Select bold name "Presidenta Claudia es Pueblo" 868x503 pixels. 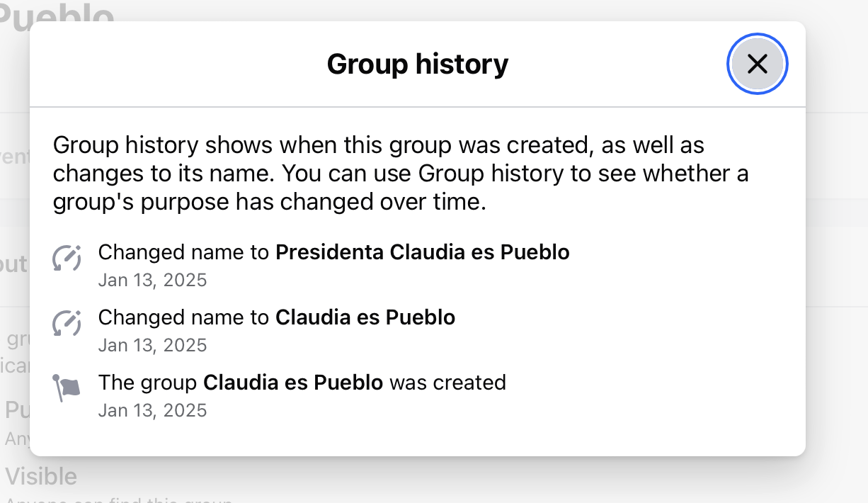tap(422, 252)
